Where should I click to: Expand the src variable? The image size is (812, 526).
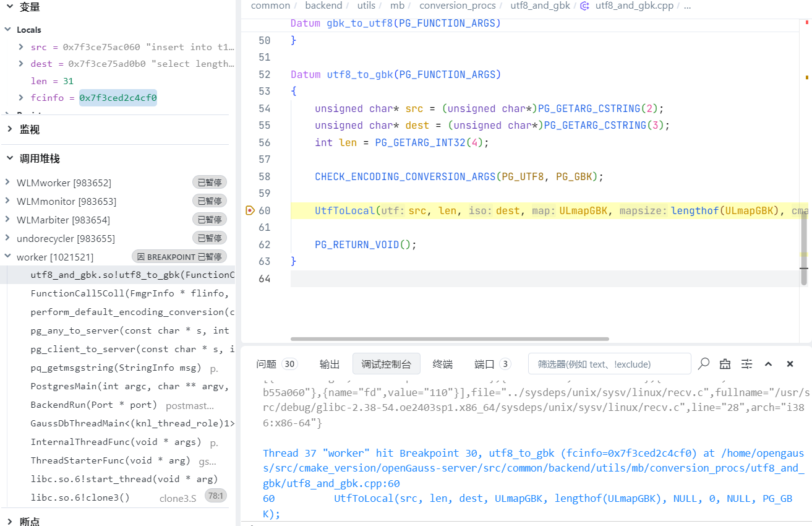click(21, 47)
